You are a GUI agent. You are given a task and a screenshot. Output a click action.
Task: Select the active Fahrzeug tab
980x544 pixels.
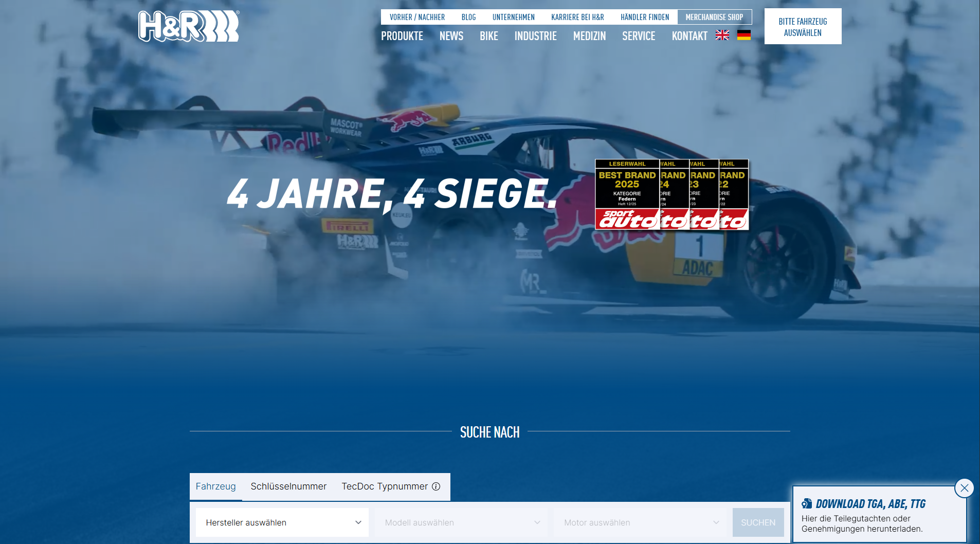pos(216,486)
